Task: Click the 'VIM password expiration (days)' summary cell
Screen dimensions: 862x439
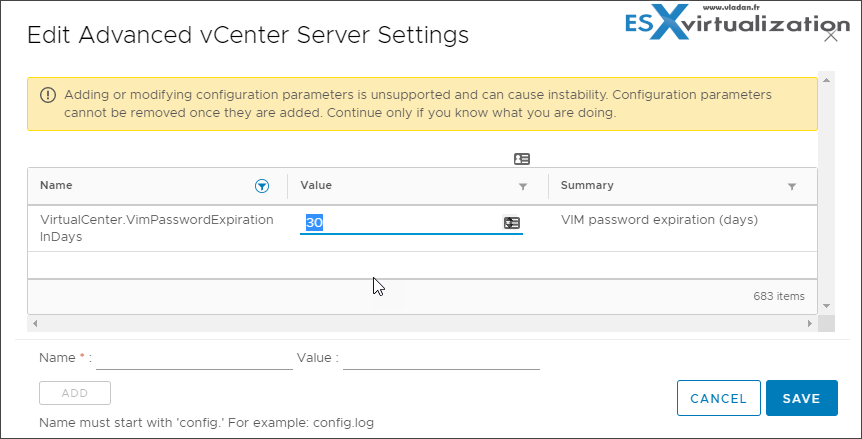Action: click(x=659, y=220)
